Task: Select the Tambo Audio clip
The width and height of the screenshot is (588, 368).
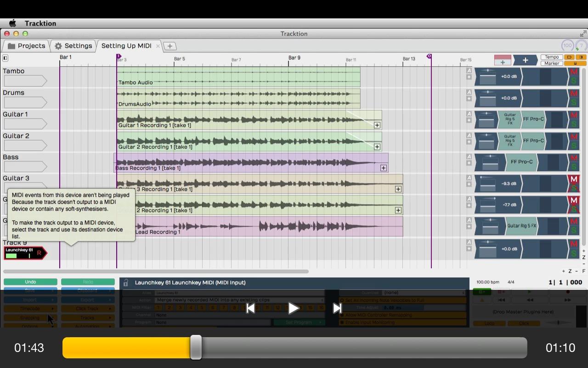Action: [238, 77]
